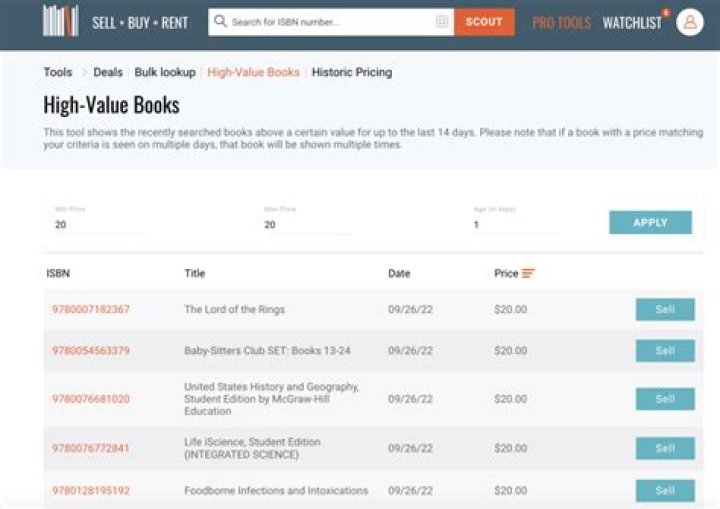Click title United States History and Geography
The width and height of the screenshot is (720, 509).
pyautogui.click(x=271, y=399)
